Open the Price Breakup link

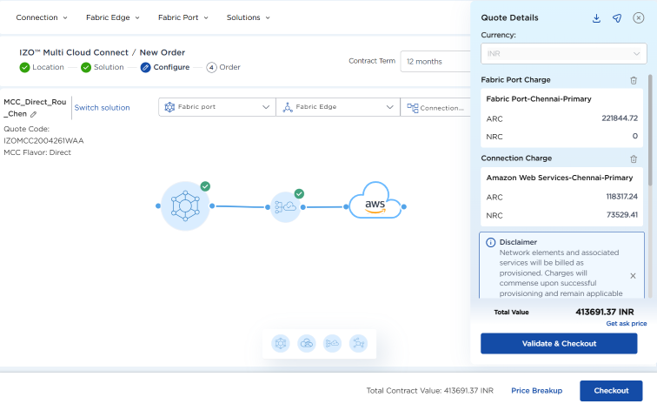(x=536, y=391)
